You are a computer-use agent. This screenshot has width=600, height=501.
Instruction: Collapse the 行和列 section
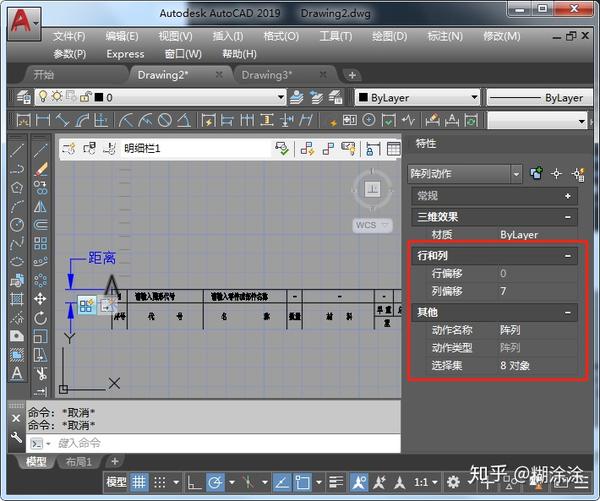(568, 256)
